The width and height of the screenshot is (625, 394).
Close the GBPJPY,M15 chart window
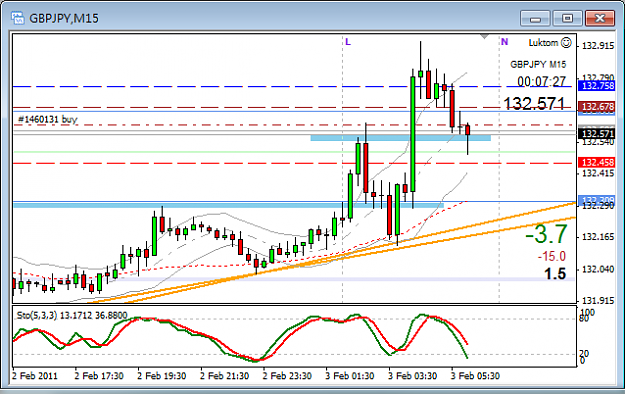(x=599, y=18)
